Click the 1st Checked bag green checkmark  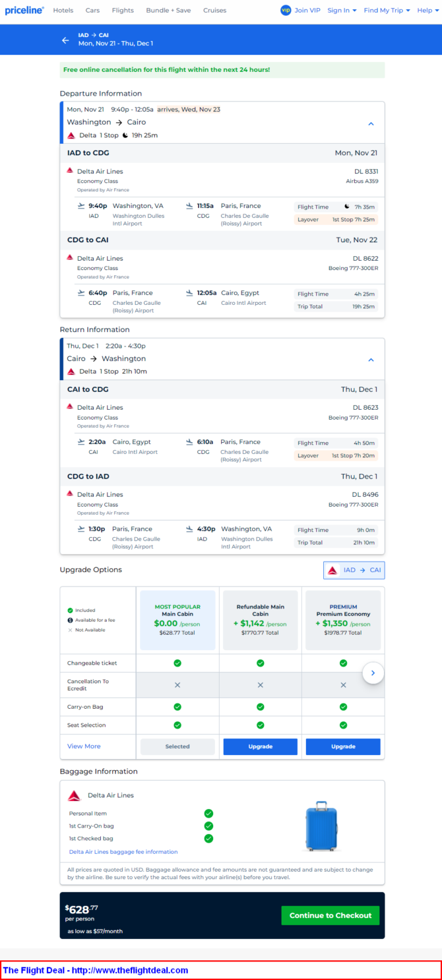point(208,838)
